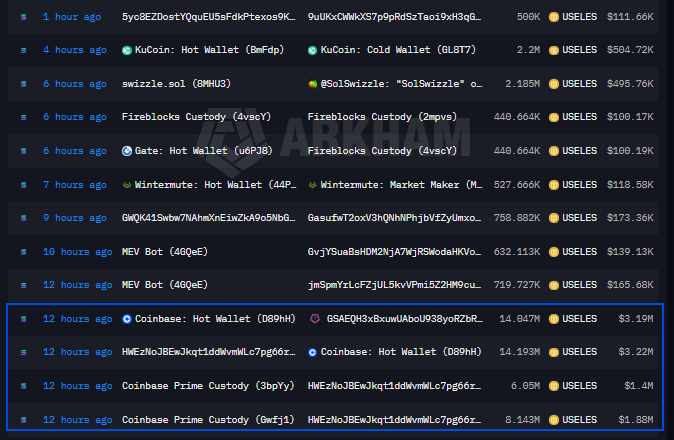This screenshot has width=674, height=440.
Task: Click the USELES coin icon in the $1.88M row
Action: [x=554, y=420]
